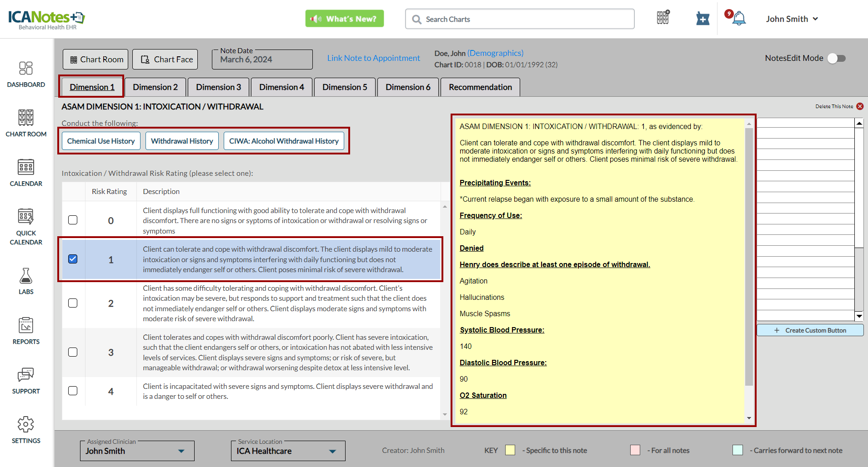Open the Labs flask icon
The width and height of the screenshot is (868, 467).
click(26, 276)
